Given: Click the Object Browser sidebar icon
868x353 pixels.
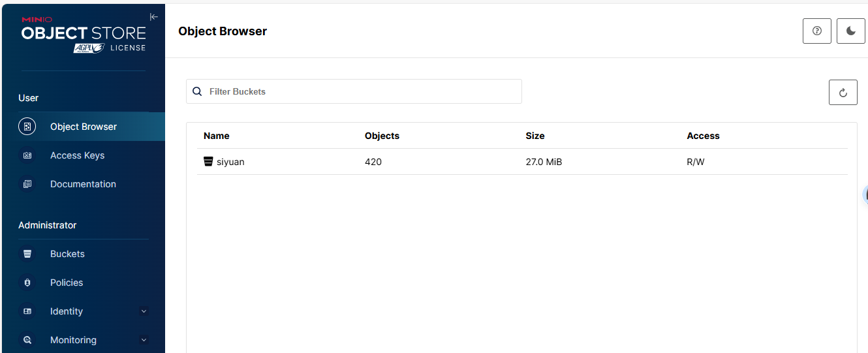Looking at the screenshot, I should (27, 127).
